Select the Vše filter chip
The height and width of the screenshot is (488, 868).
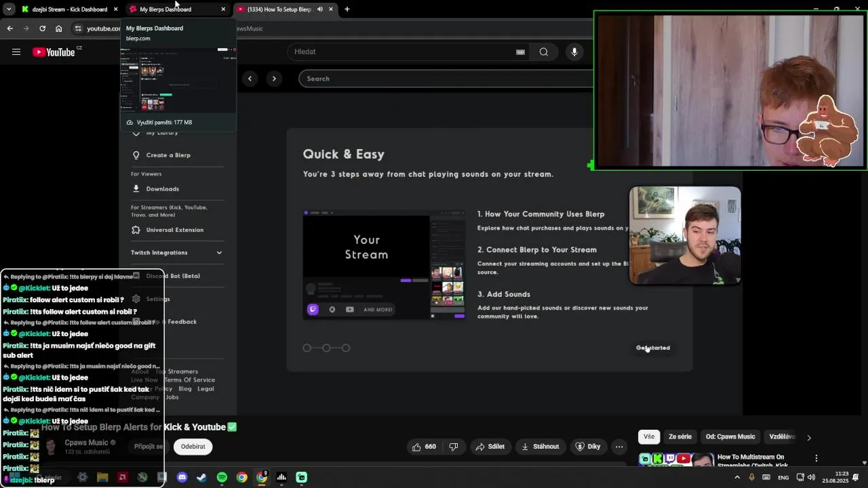coord(649,437)
